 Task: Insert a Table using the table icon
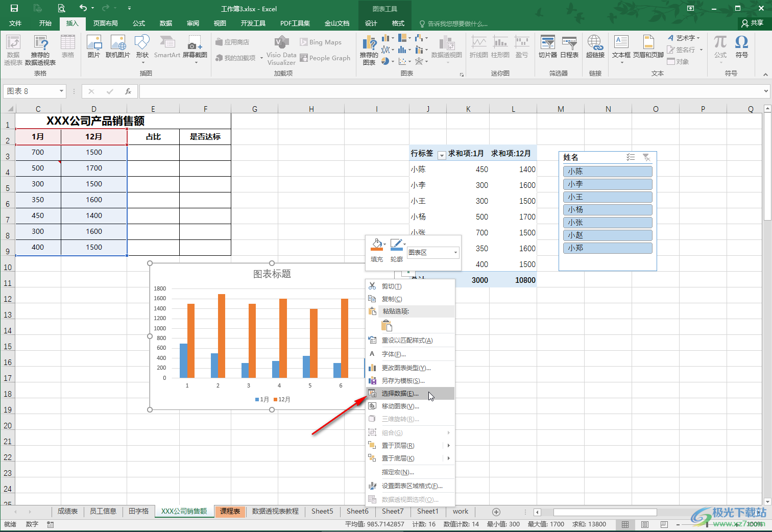68,47
